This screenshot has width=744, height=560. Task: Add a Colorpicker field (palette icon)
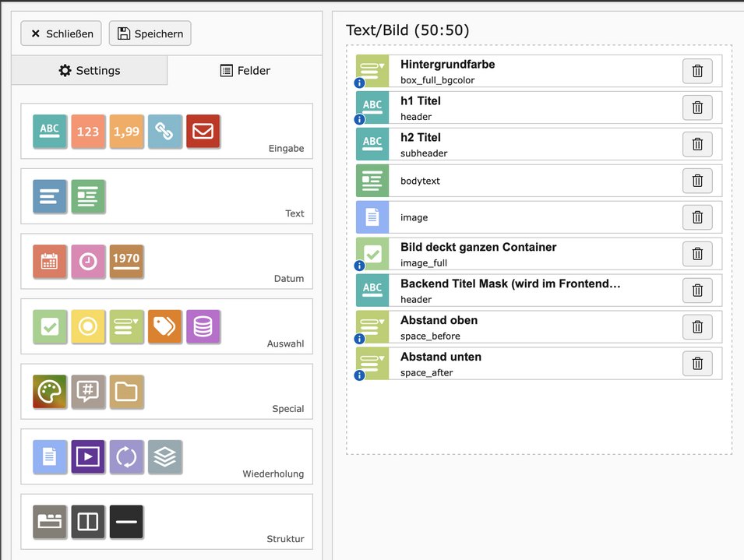[x=50, y=392]
